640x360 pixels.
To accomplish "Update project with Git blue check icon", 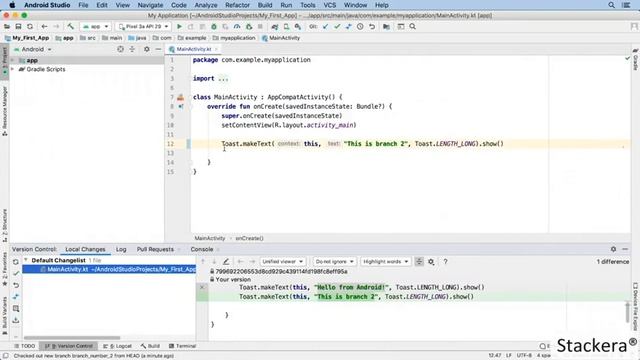I will pyautogui.click(x=325, y=27).
